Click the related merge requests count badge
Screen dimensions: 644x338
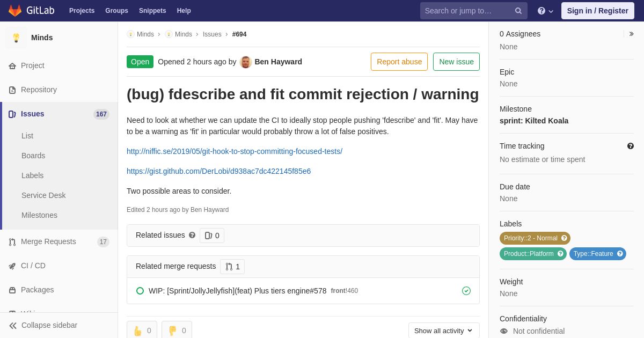[232, 267]
